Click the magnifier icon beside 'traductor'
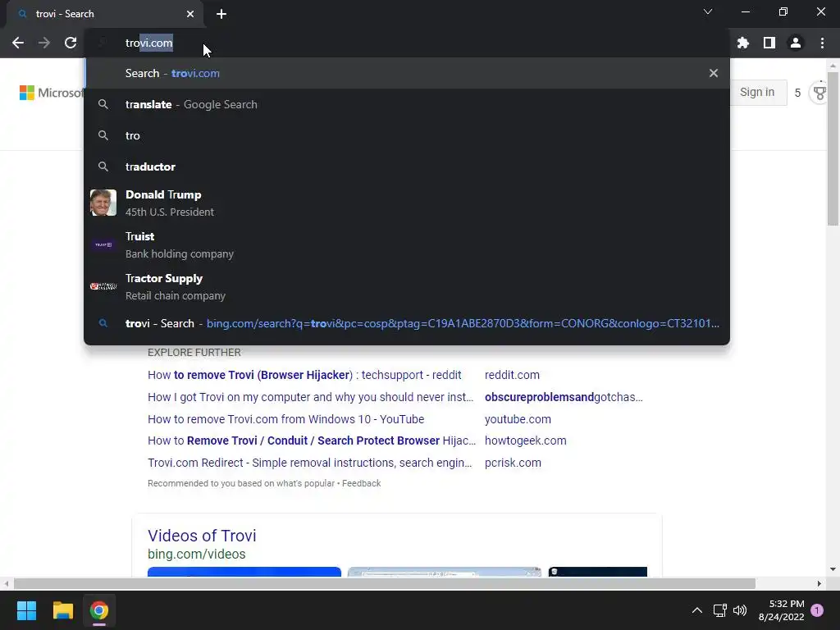The width and height of the screenshot is (840, 630). coord(103,167)
